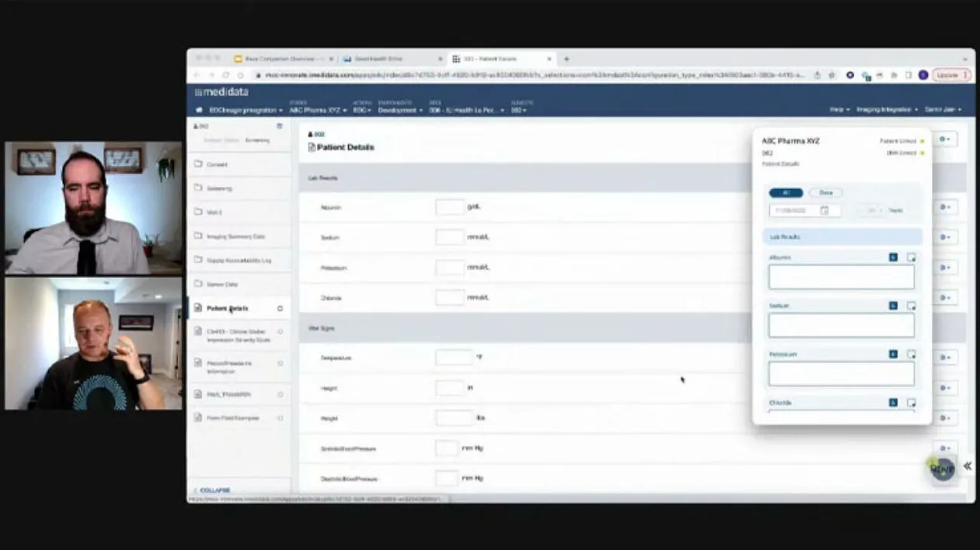The height and width of the screenshot is (550, 980).
Task: Expand the Development environment dropdown
Action: 400,110
